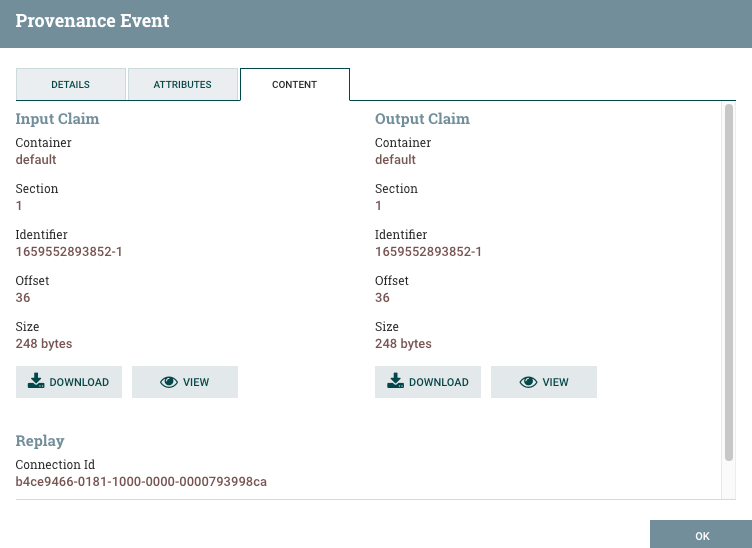
Task: Click the Input Claim heading
Action: [x=57, y=118]
